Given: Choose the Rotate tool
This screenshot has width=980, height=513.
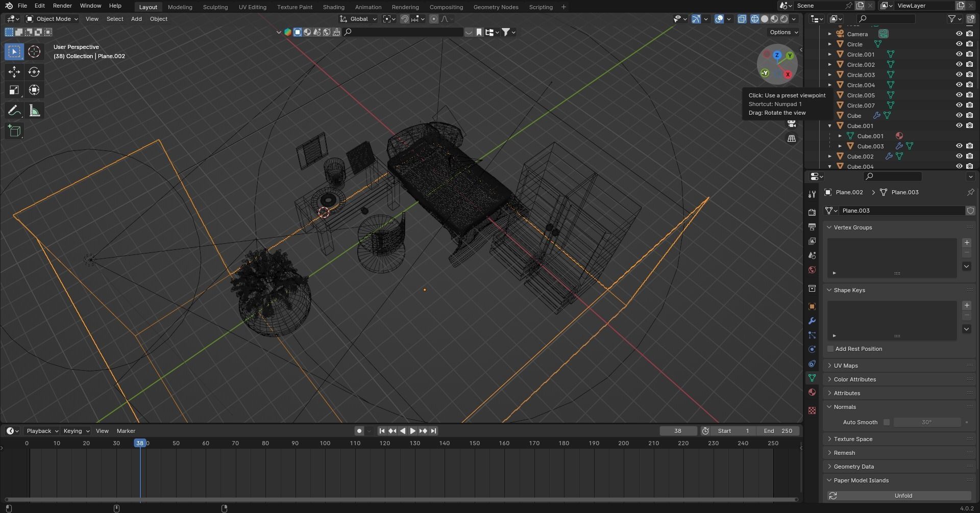Looking at the screenshot, I should [34, 72].
